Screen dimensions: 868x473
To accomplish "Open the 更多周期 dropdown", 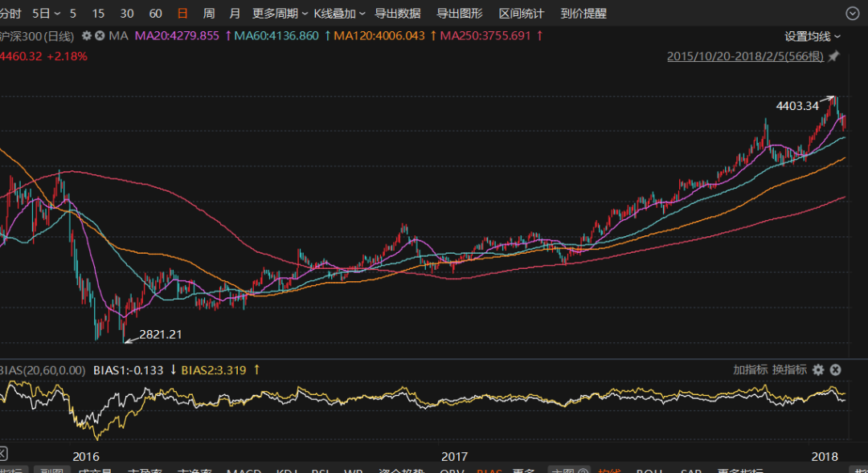I will 275,14.
